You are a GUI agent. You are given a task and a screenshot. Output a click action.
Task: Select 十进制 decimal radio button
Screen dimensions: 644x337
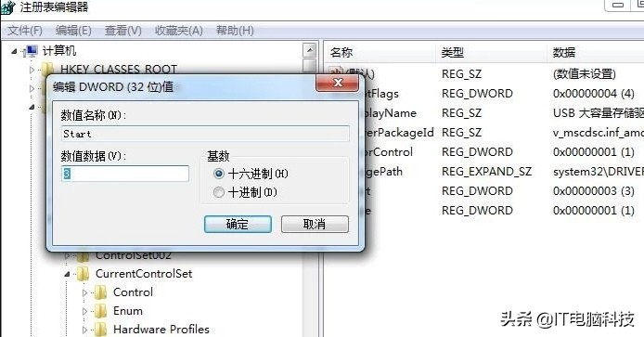click(219, 192)
